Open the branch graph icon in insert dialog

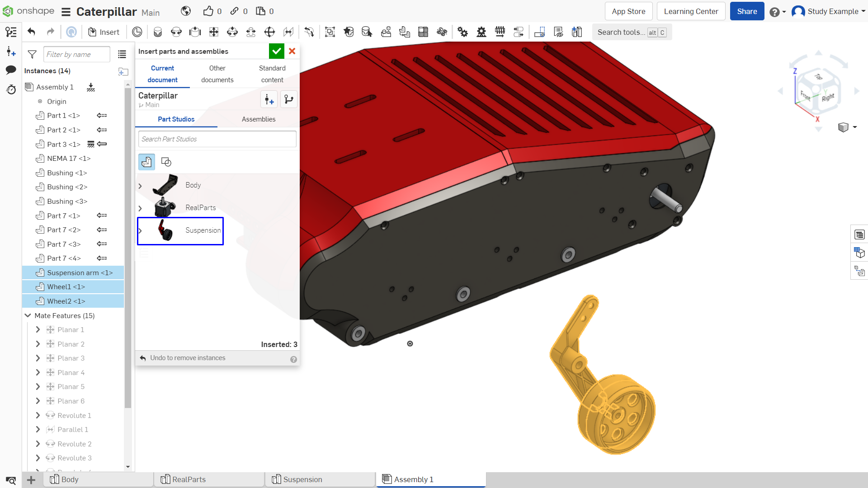(289, 99)
